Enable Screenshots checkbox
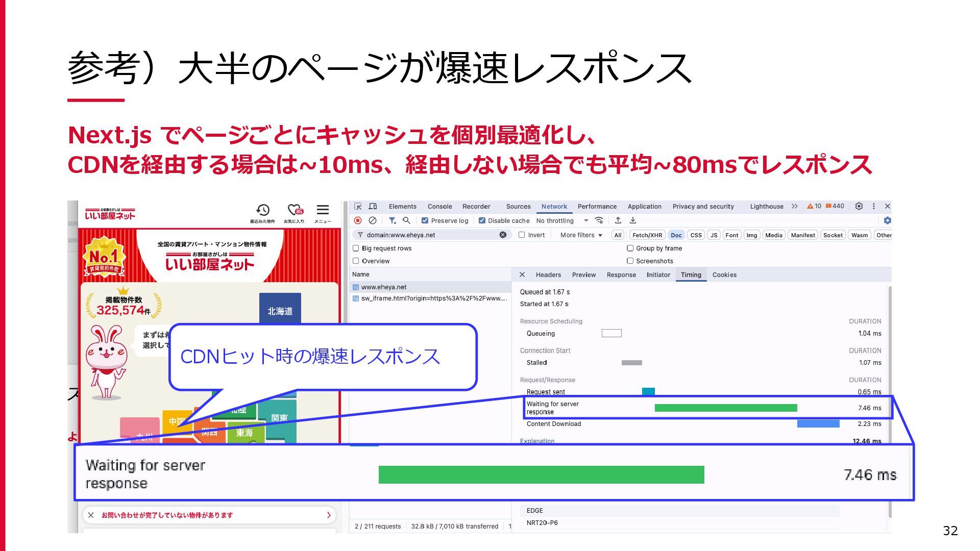980x551 pixels. pyautogui.click(x=630, y=261)
